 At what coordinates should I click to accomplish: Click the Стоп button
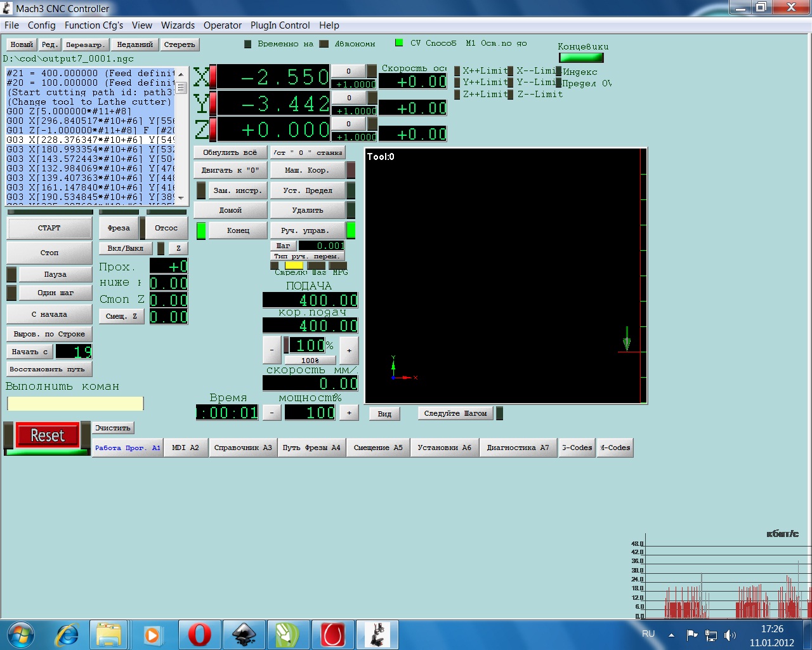(49, 253)
